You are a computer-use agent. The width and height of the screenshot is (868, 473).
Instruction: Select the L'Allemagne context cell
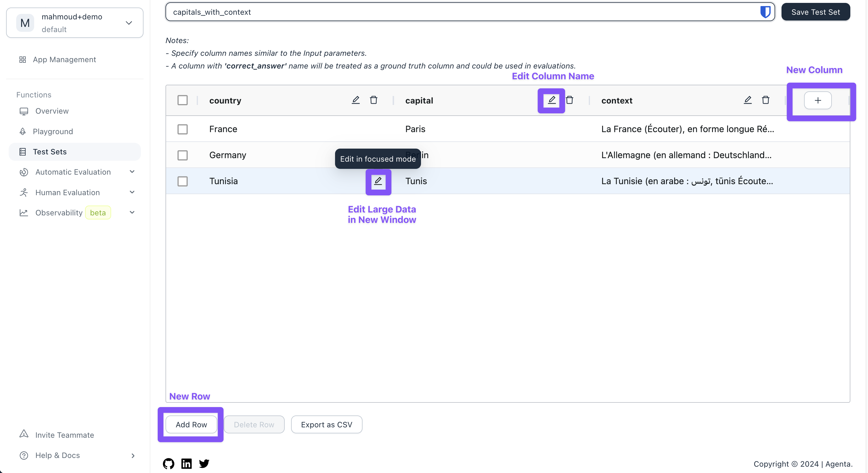tap(687, 155)
